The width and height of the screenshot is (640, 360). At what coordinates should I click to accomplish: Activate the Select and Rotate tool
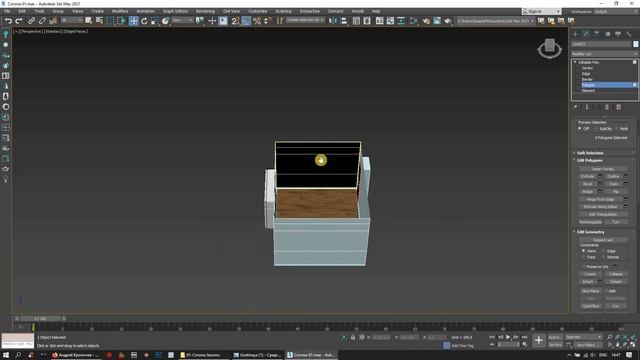(144, 21)
